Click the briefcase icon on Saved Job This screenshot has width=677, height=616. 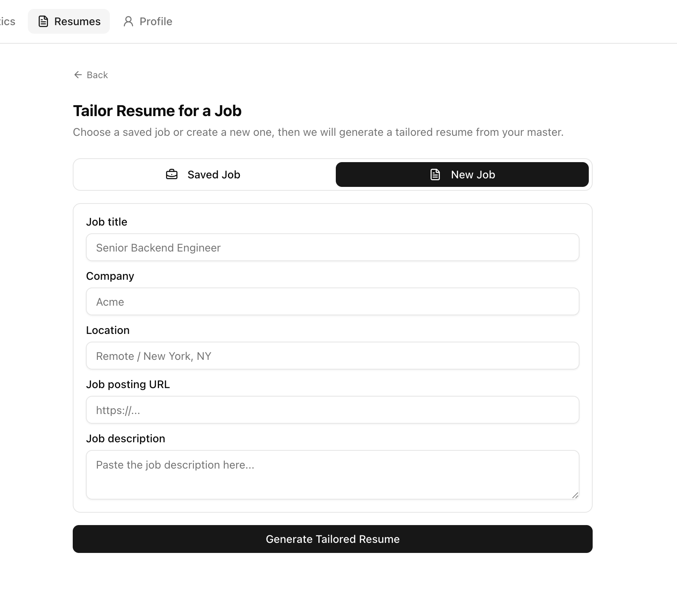pos(172,175)
